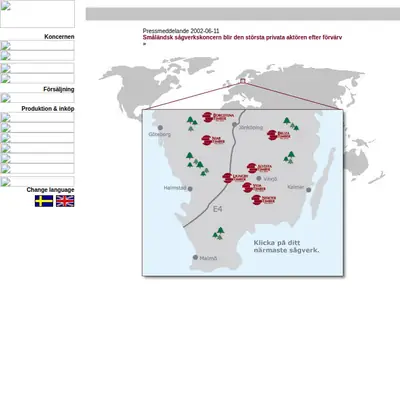The height and width of the screenshot is (400, 400).
Task: Click sawmill logo directly below Borgstena Timber
Action: click(213, 140)
